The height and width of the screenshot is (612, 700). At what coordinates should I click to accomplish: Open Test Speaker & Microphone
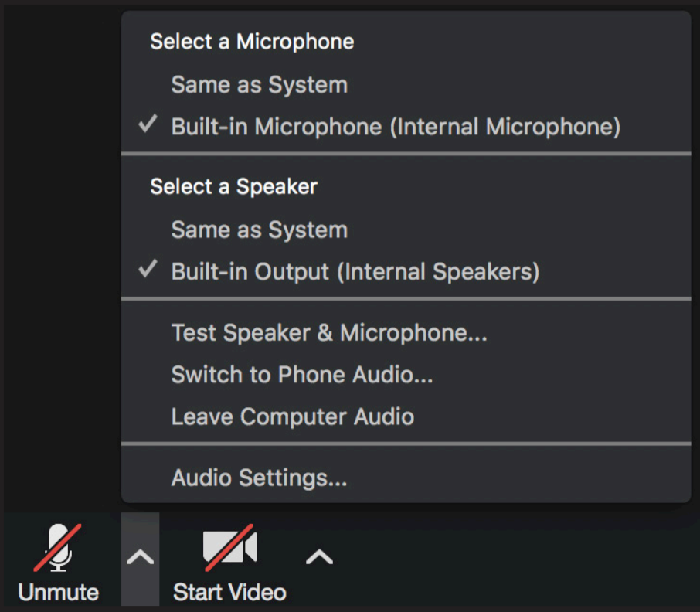tap(329, 333)
